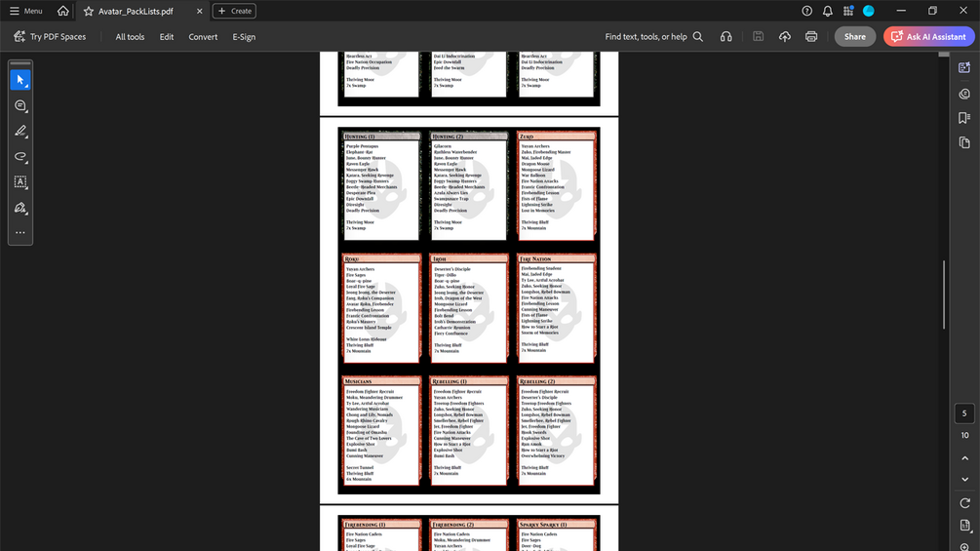This screenshot has height=551, width=980.
Task: Go to next page down arrow
Action: pos(964,480)
